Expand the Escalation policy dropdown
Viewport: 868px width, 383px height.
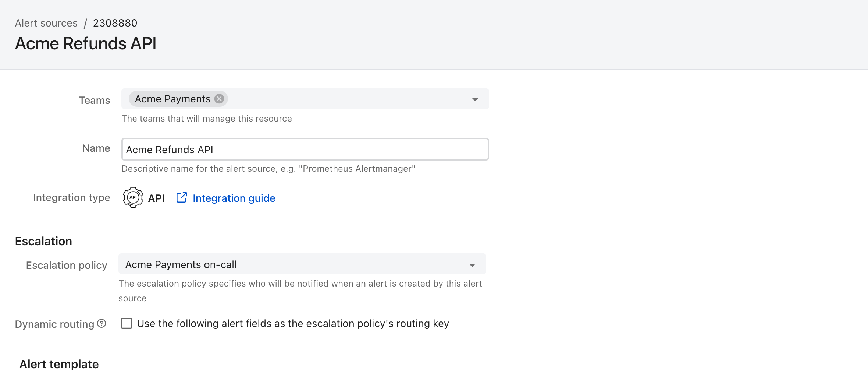(x=302, y=264)
